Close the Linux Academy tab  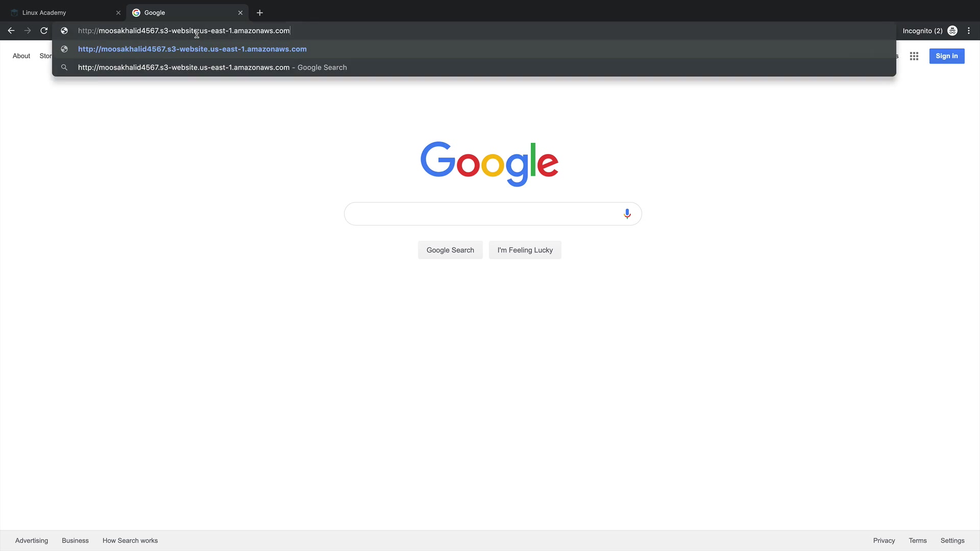[x=118, y=13]
